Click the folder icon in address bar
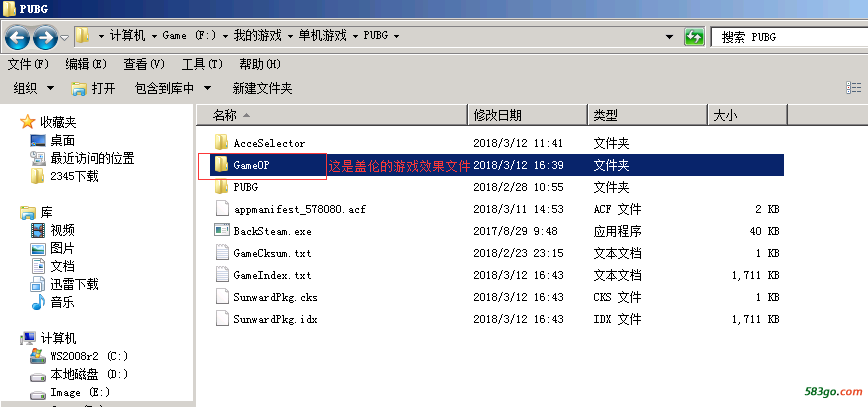 pos(82,36)
